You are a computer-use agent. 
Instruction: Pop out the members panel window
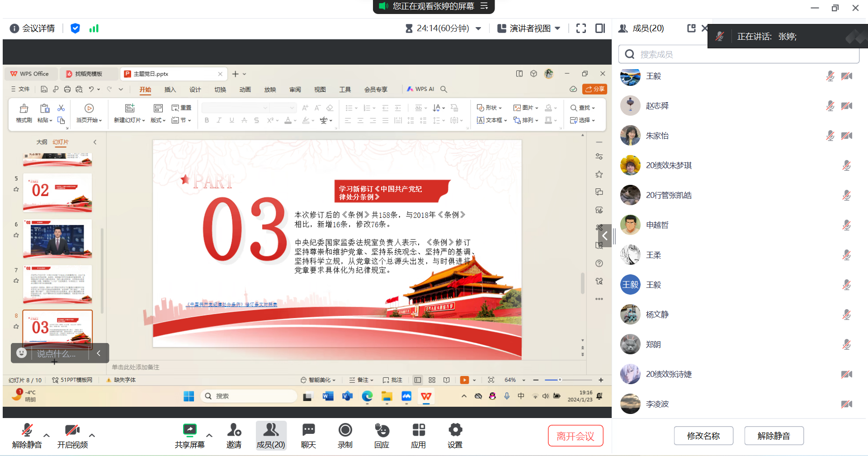click(691, 28)
